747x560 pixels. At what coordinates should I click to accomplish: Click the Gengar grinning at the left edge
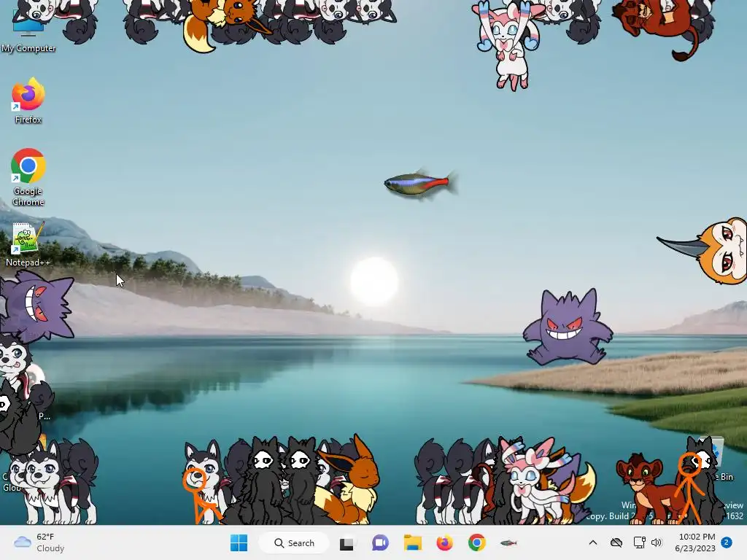click(36, 307)
